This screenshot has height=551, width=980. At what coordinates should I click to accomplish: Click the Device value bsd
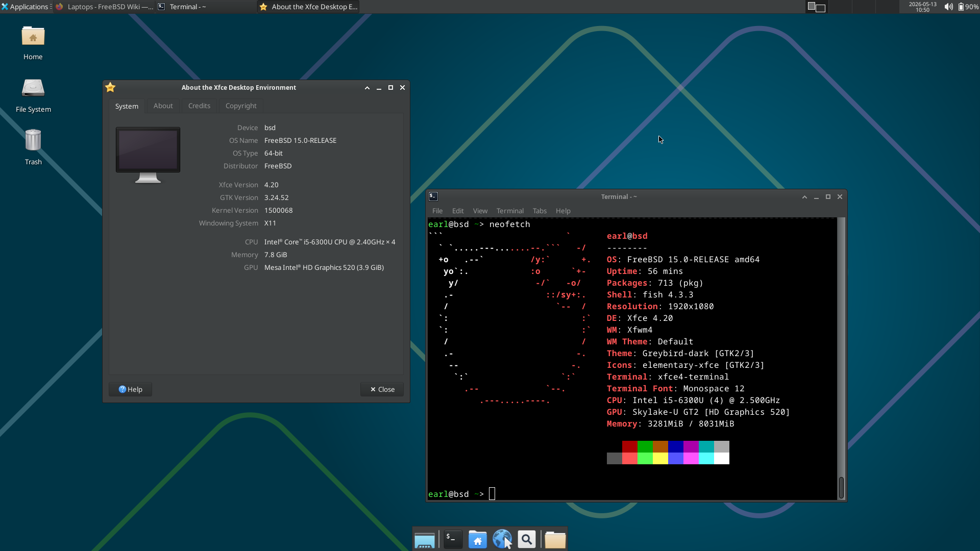click(x=270, y=128)
